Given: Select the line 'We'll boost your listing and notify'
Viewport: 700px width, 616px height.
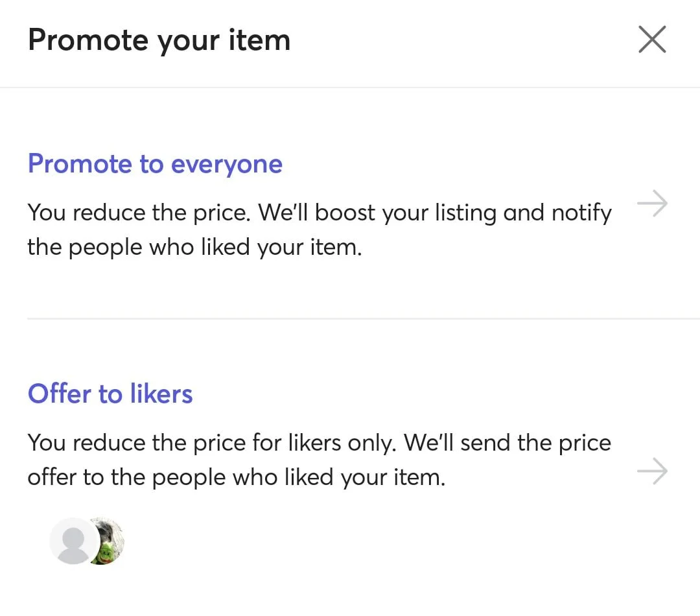Looking at the screenshot, I should [434, 213].
